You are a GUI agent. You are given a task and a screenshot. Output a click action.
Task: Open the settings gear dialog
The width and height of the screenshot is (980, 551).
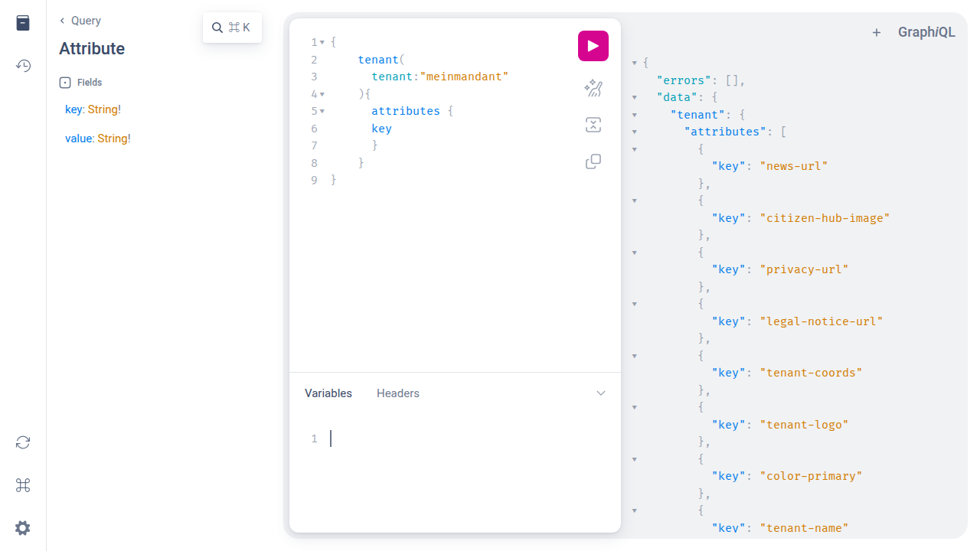click(x=23, y=528)
